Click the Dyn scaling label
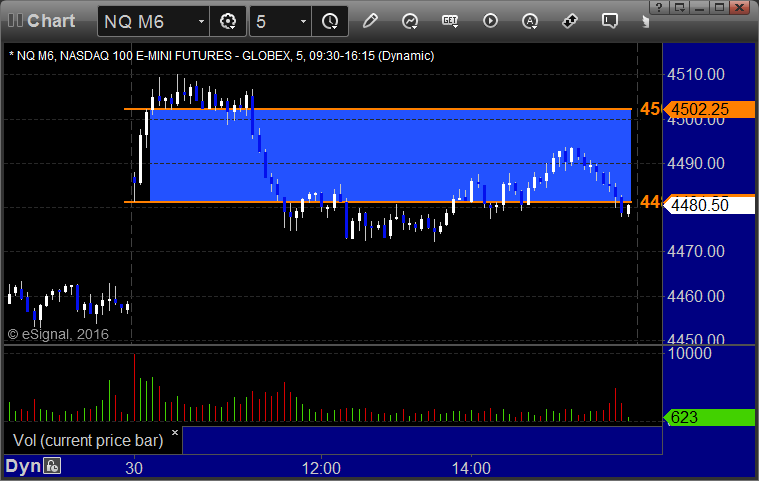 (x=23, y=466)
